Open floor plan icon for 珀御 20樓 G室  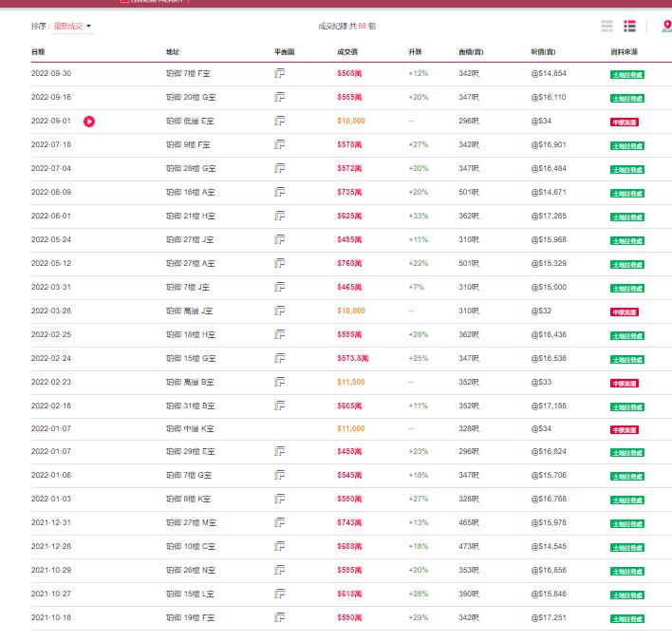click(279, 97)
